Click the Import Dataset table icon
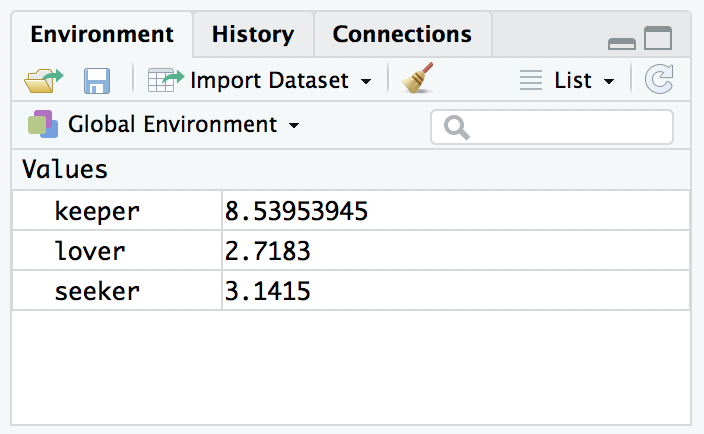 click(165, 80)
